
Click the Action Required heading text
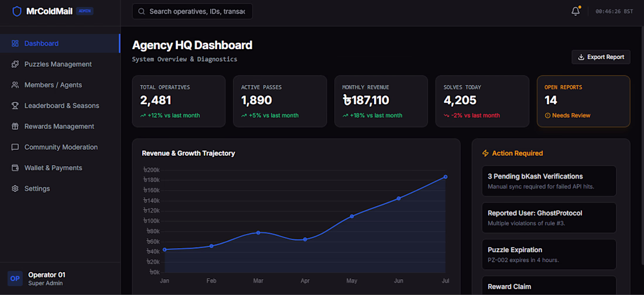[x=518, y=153]
